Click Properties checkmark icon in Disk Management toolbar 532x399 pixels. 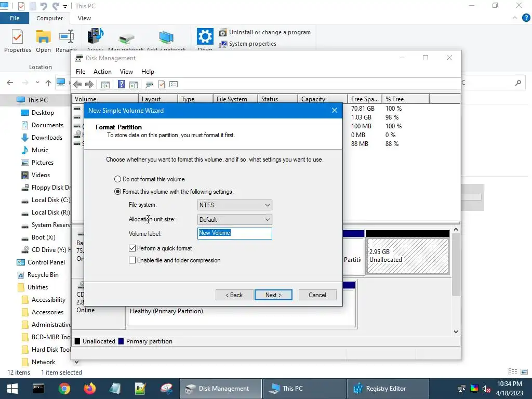coord(162,85)
